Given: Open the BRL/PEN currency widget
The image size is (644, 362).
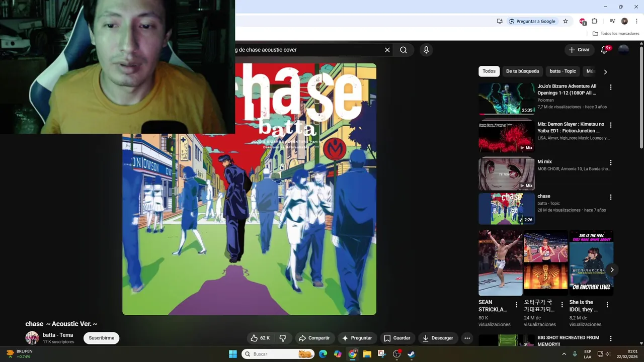Looking at the screenshot, I should (20, 354).
